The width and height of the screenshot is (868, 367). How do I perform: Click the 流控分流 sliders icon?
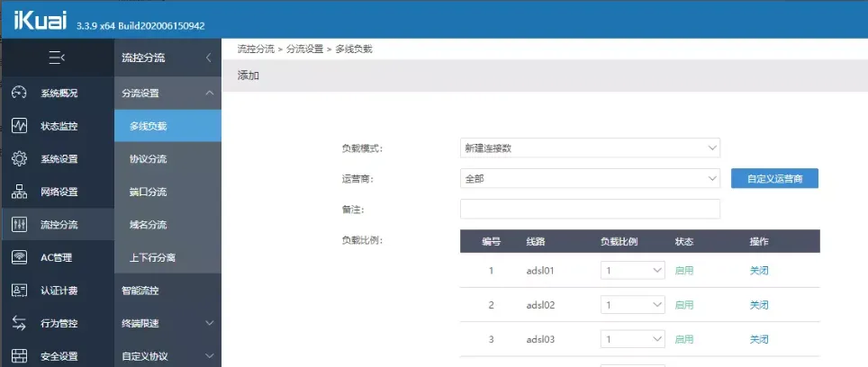[x=20, y=225]
